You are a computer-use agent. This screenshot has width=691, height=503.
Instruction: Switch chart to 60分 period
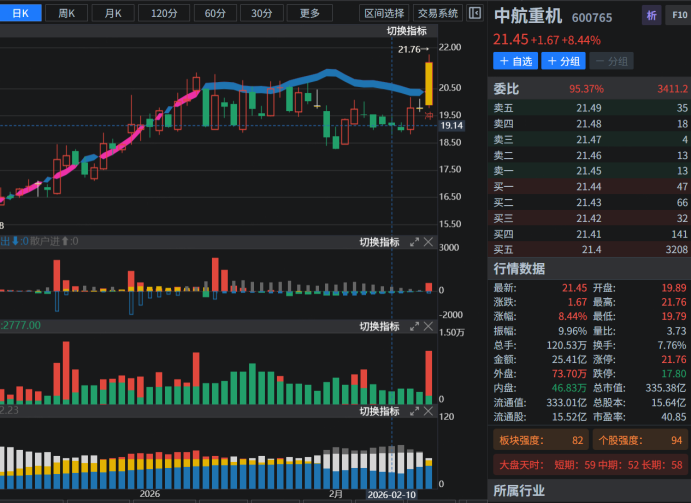[214, 13]
